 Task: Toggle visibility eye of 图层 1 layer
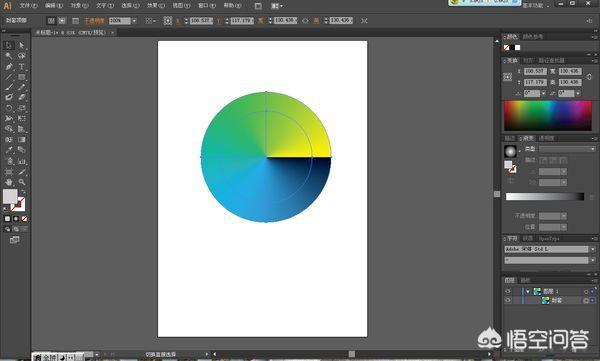point(508,291)
